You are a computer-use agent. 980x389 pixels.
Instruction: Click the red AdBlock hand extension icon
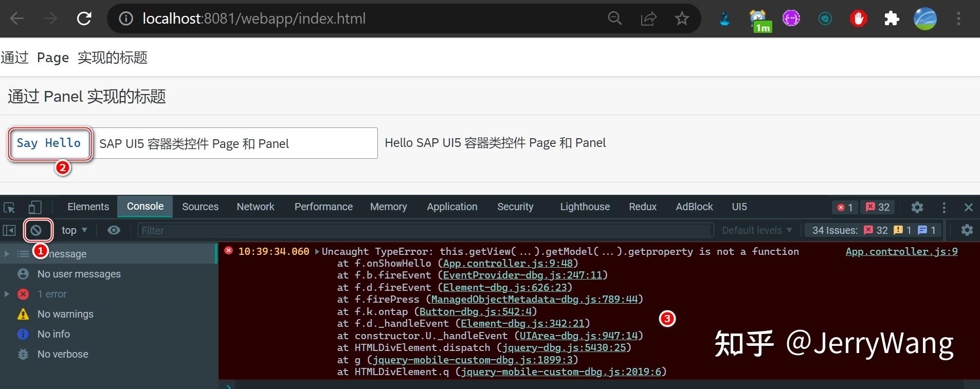858,19
